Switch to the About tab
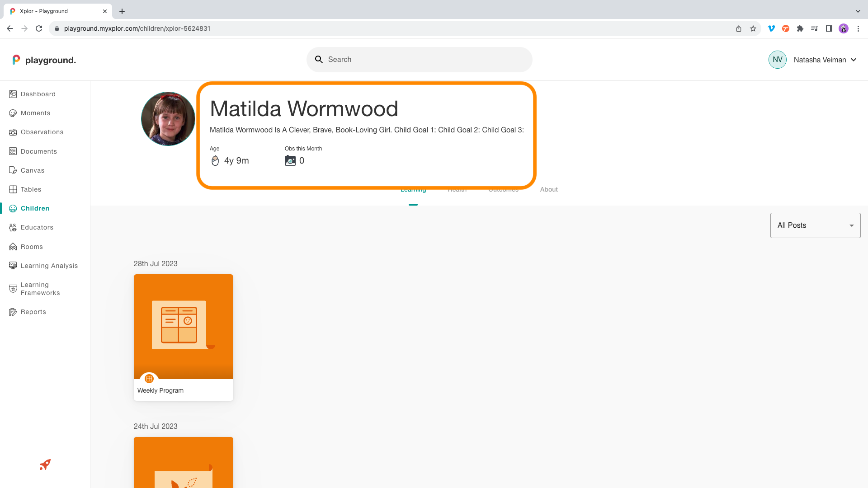Viewport: 868px width, 488px height. (549, 190)
